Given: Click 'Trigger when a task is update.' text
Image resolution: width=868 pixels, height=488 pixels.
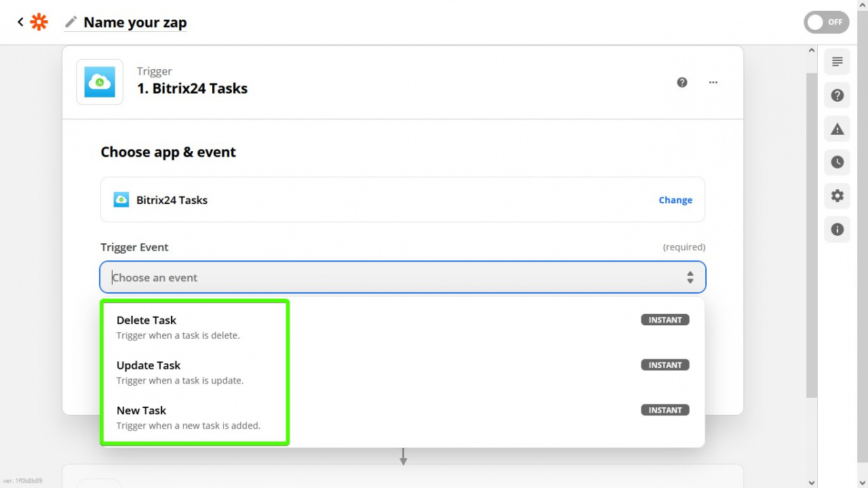Looking at the screenshot, I should (180, 380).
